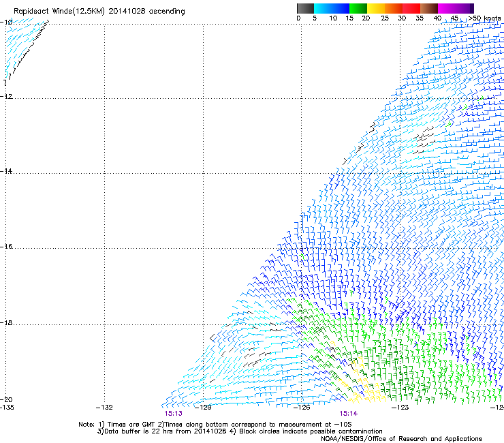Viewport: 504px width, 443px height.
Task: Click the magenta-purple 40-50 knots swatch
Action: [456, 9]
